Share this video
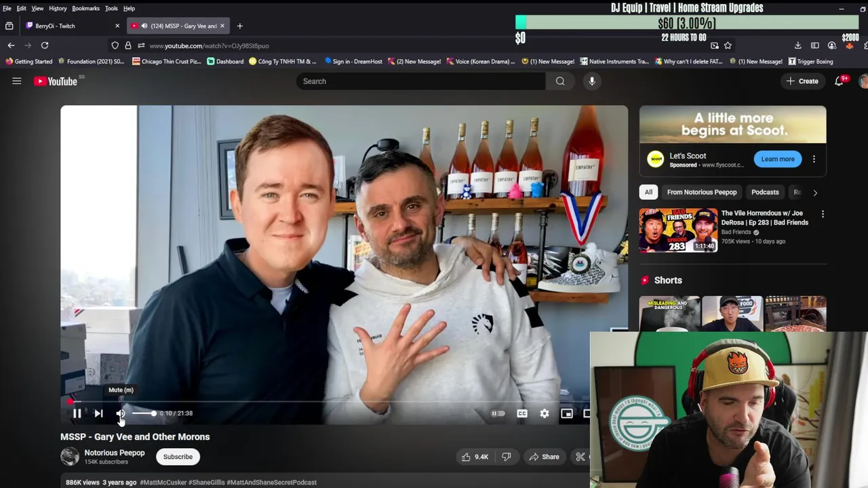 pos(544,457)
